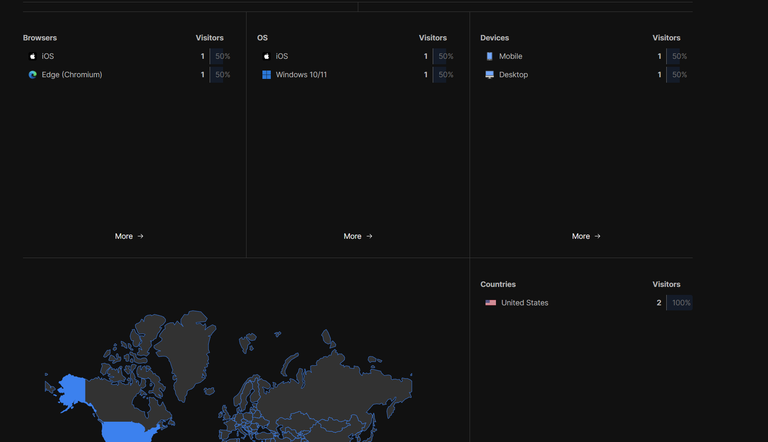Viewport: 768px width, 442px height.
Task: Click the arrow beside More in OS
Action: click(x=369, y=236)
